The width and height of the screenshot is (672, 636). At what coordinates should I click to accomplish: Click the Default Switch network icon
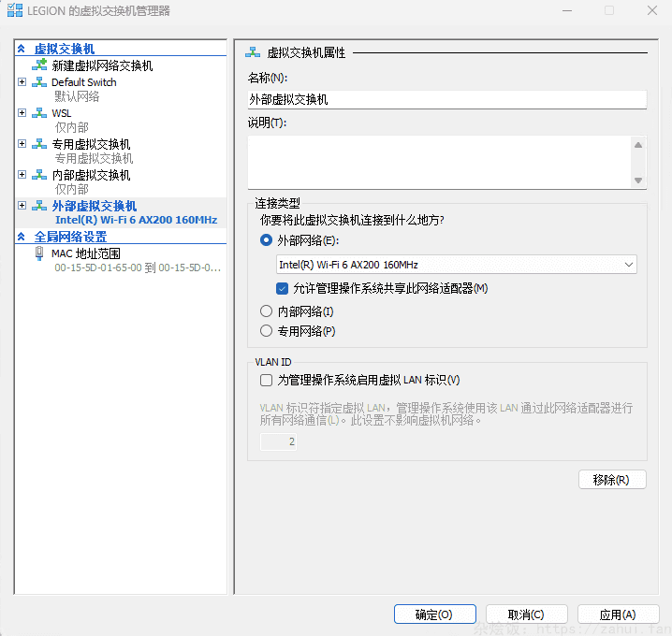click(x=39, y=82)
